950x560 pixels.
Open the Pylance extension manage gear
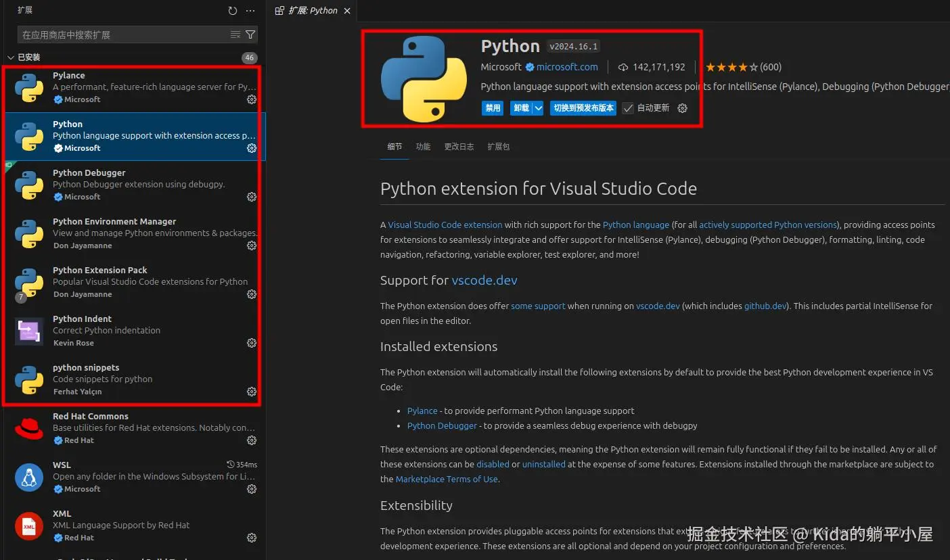tap(252, 99)
